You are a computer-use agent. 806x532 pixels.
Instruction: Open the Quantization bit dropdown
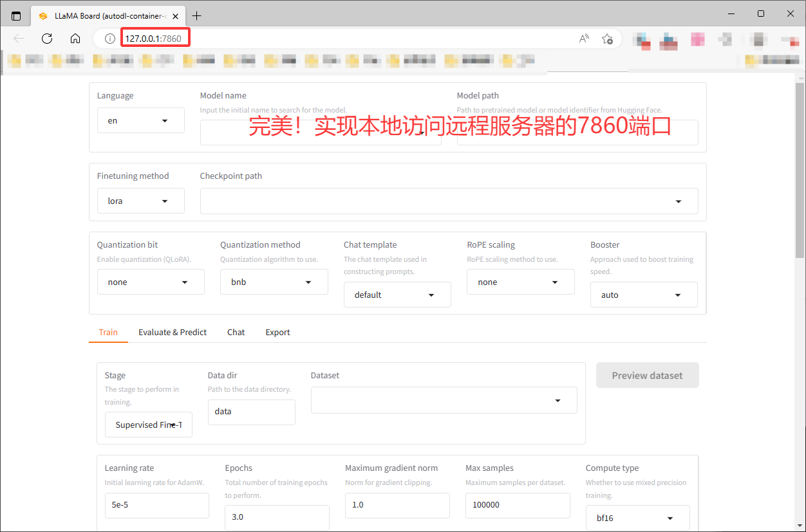pos(151,282)
